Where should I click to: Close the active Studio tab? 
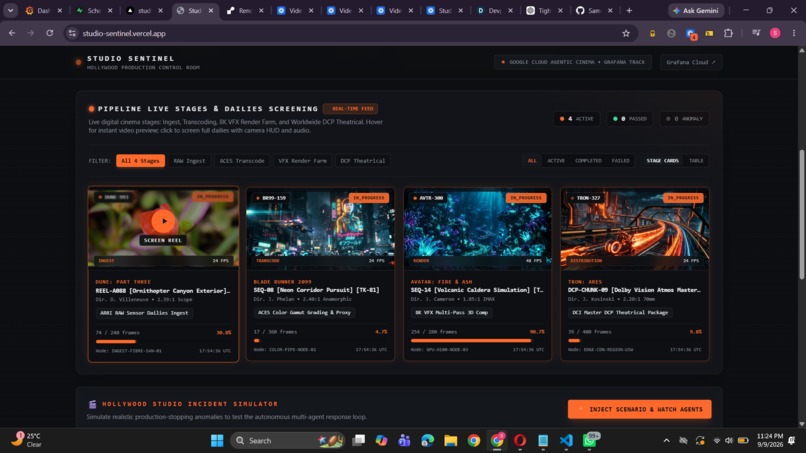point(211,10)
